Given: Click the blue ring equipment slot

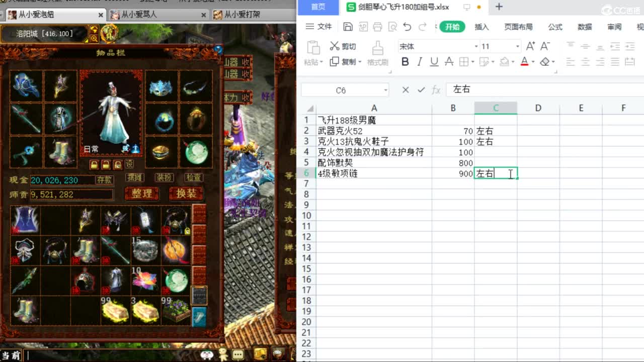Looking at the screenshot, I should click(x=161, y=119).
